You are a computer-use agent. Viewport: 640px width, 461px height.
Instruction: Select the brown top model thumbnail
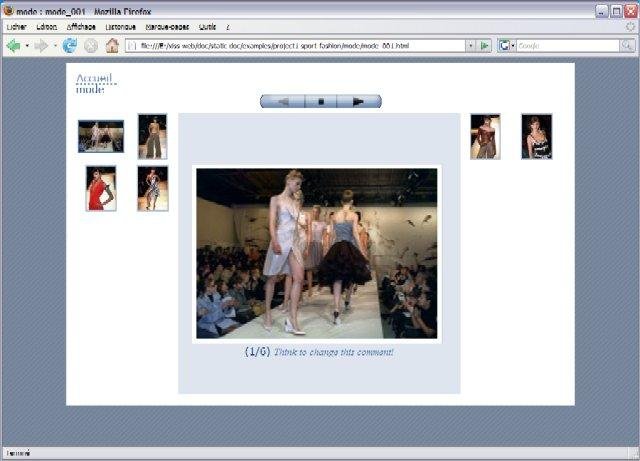[x=485, y=136]
